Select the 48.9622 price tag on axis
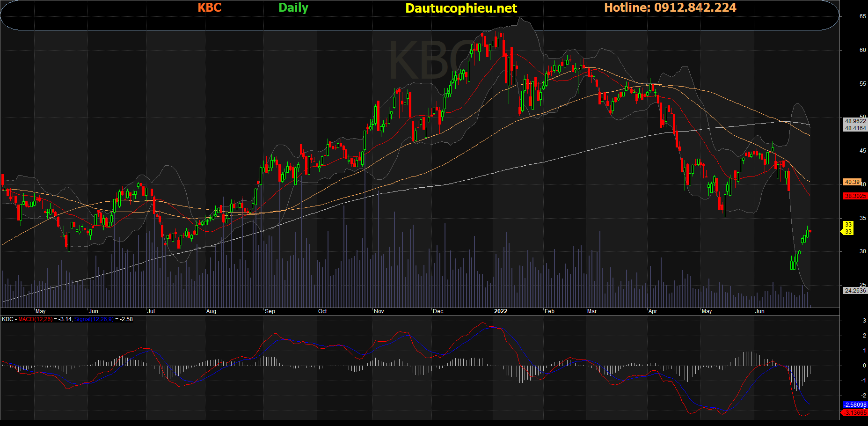Viewport: 868px width, 426px height. (x=855, y=121)
